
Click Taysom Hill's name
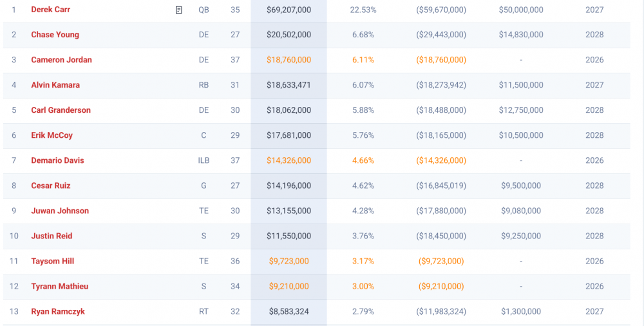click(53, 261)
